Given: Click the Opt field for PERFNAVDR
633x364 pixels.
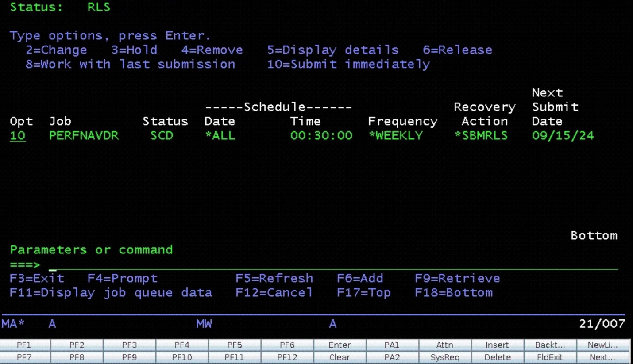Looking at the screenshot, I should click(18, 136).
